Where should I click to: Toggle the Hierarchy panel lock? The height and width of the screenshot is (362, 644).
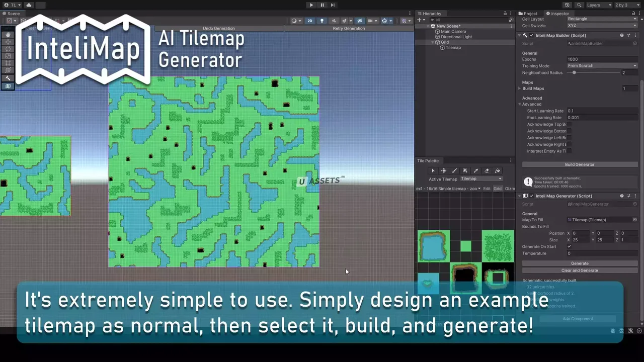tap(505, 14)
